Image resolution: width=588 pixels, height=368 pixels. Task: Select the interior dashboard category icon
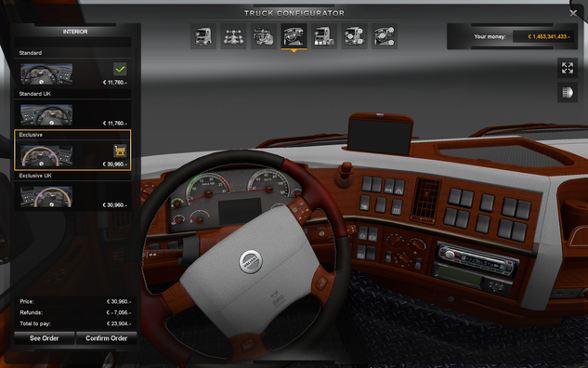point(294,36)
